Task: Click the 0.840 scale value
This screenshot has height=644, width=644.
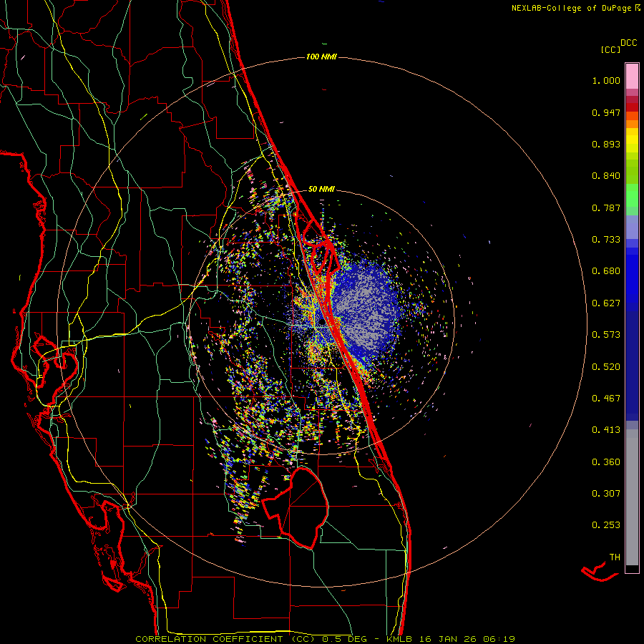Action: point(606,176)
